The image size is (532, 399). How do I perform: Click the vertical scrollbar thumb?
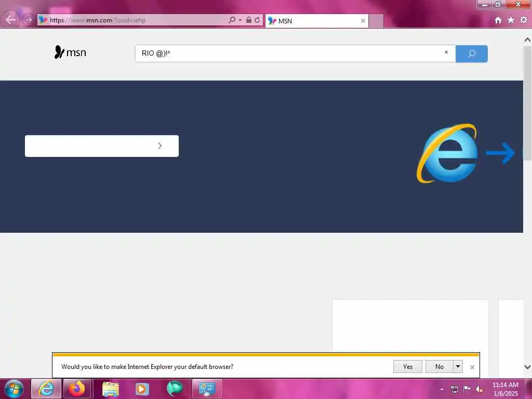(x=527, y=103)
